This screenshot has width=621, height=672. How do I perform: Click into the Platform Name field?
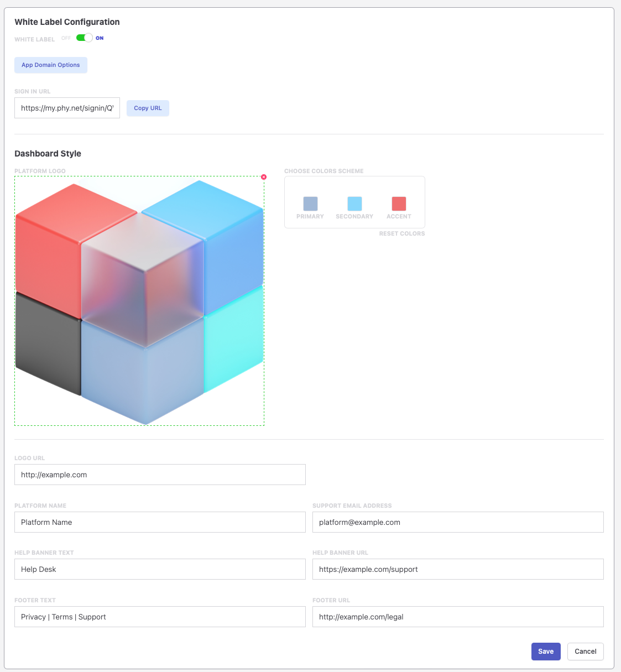pos(160,522)
